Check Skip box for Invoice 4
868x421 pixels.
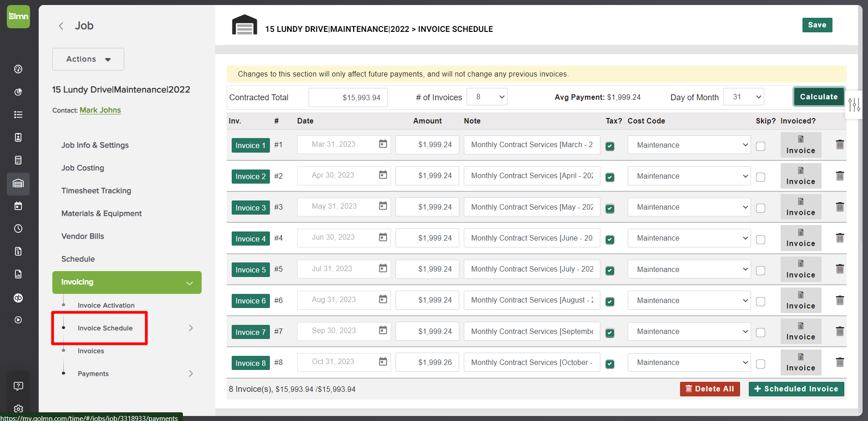761,240
